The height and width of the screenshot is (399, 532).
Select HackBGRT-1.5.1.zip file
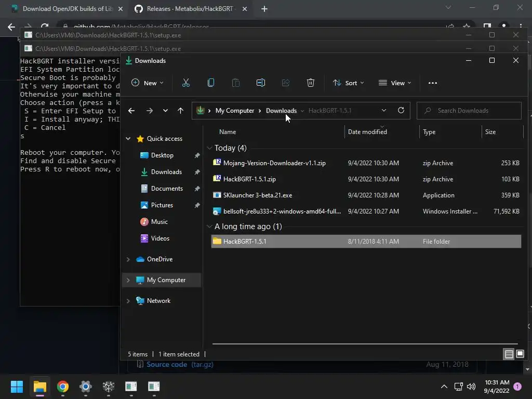point(366,179)
